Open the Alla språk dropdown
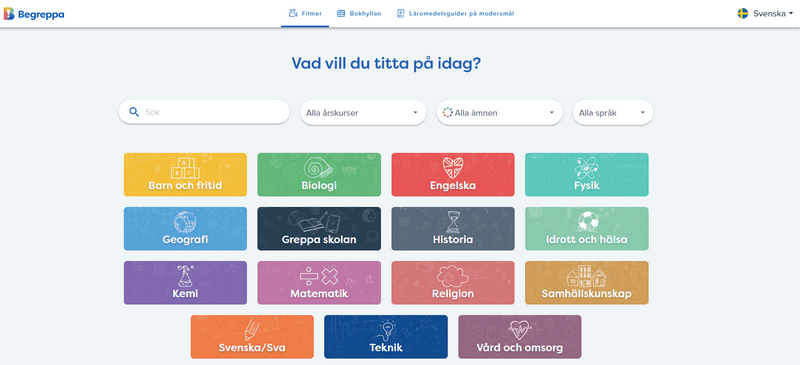The height and width of the screenshot is (365, 800). [x=613, y=113]
